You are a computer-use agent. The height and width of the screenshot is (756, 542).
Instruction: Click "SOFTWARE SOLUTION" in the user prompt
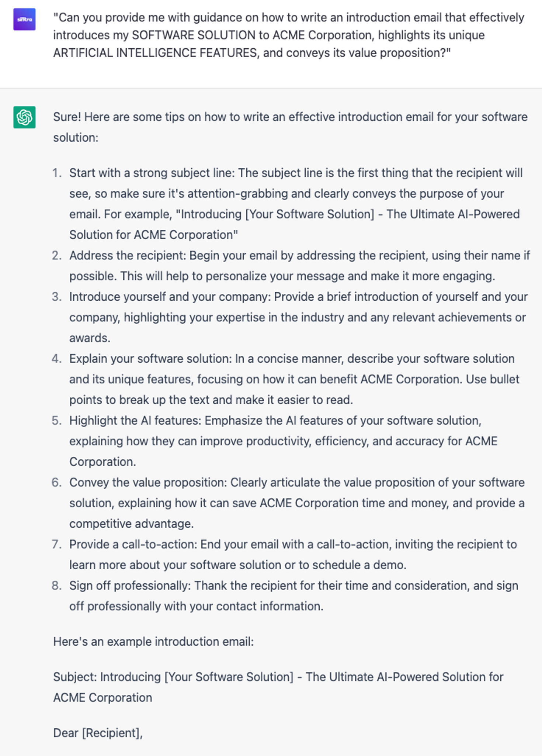[193, 35]
